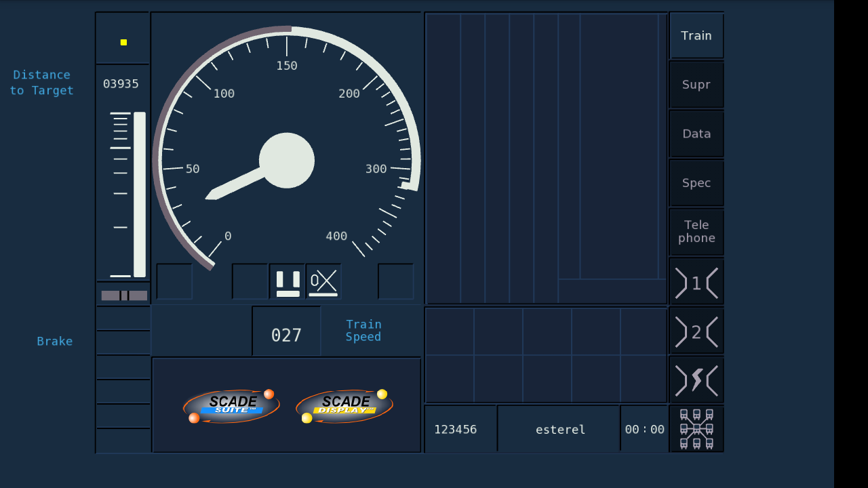Click the Train Speed label
The height and width of the screenshot is (488, 868).
[363, 331]
